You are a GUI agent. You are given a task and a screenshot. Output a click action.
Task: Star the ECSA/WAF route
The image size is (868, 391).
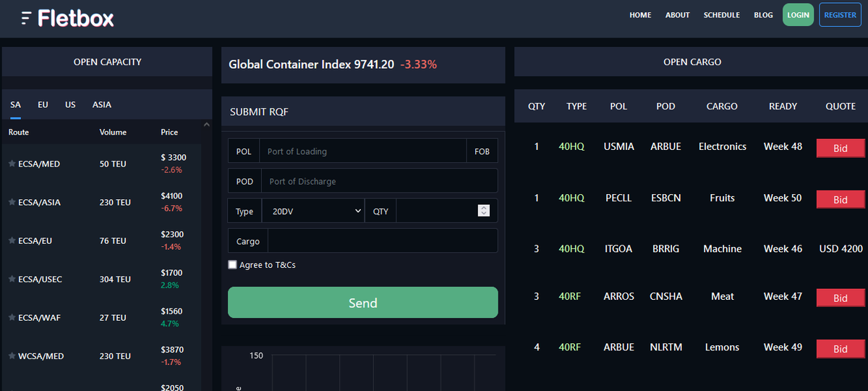pyautogui.click(x=12, y=317)
